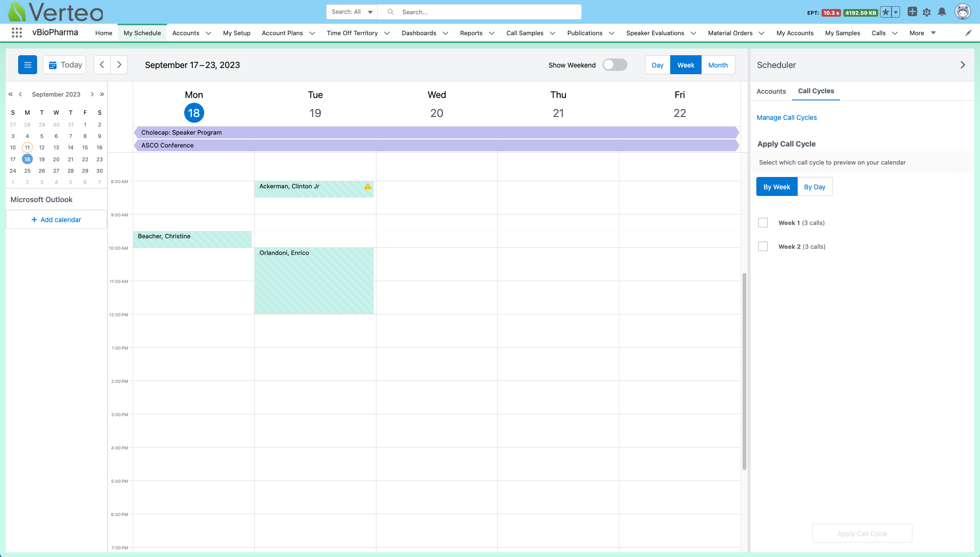Check the Week 1 call cycle checkbox
This screenshot has height=557, width=980.
pyautogui.click(x=763, y=223)
